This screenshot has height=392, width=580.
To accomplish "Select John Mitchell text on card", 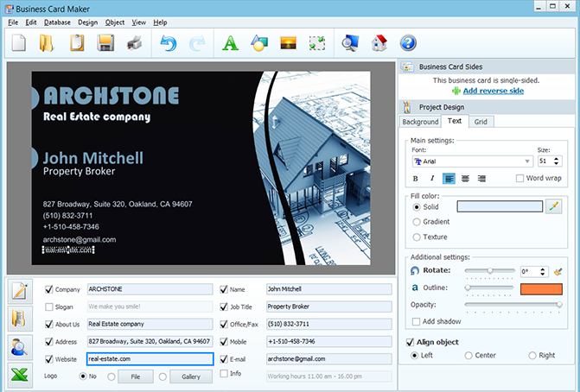I will pos(92,158).
